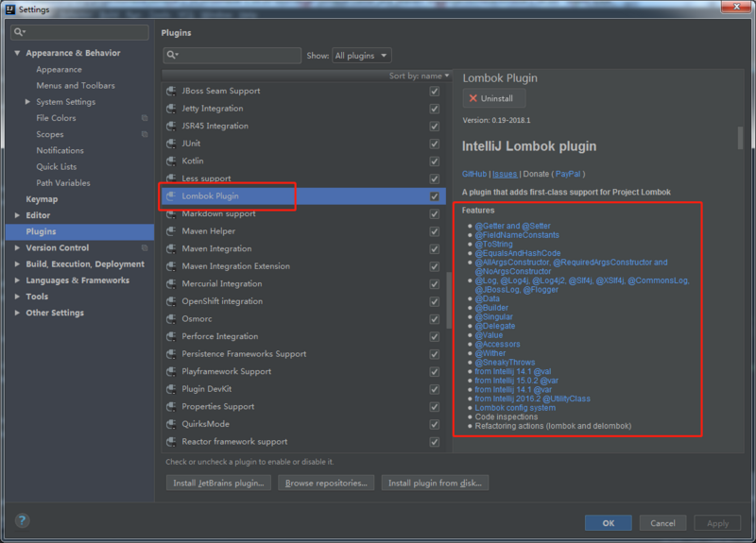The width and height of the screenshot is (756, 543).
Task: Click the plugin icon beside JUnit
Action: (x=171, y=144)
